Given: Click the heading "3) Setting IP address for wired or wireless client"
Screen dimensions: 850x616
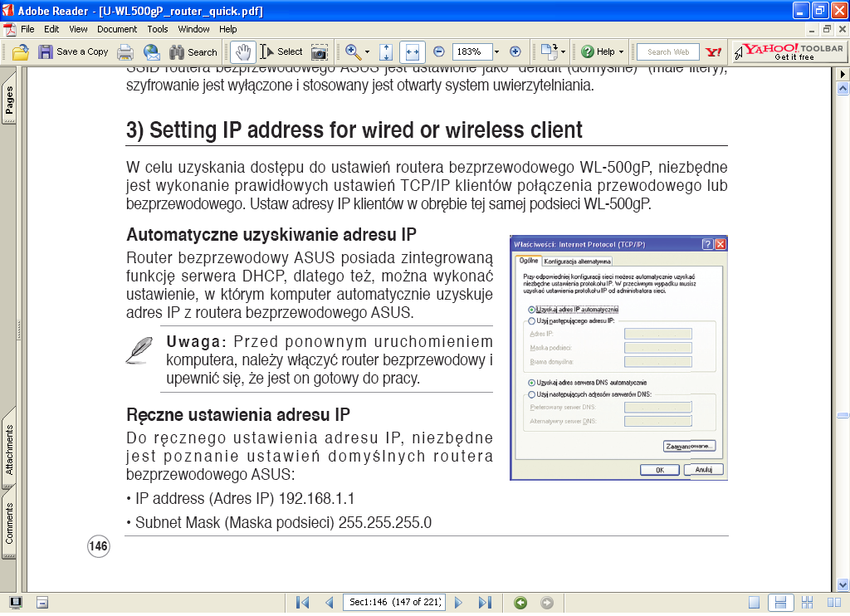Looking at the screenshot, I should (x=354, y=130).
